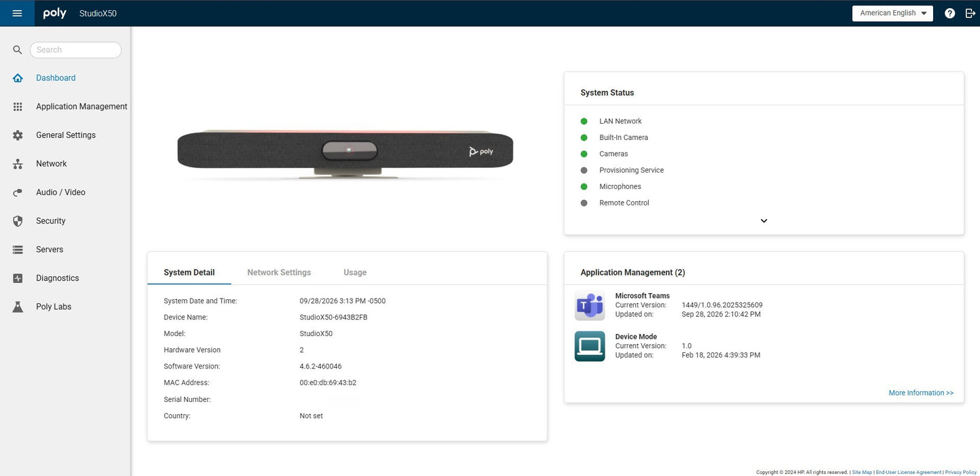Switch to the System Detail tab
The width and height of the screenshot is (980, 476).
189,273
